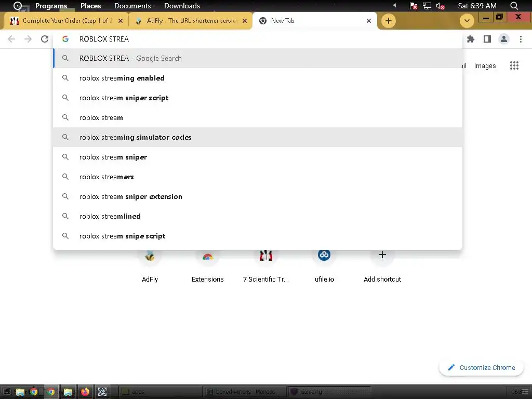
Task: Close the Complete Your Order tab
Action: pos(121,21)
